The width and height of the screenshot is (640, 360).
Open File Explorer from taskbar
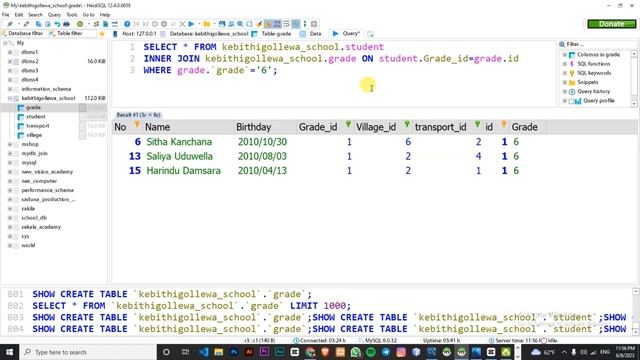tap(218, 352)
